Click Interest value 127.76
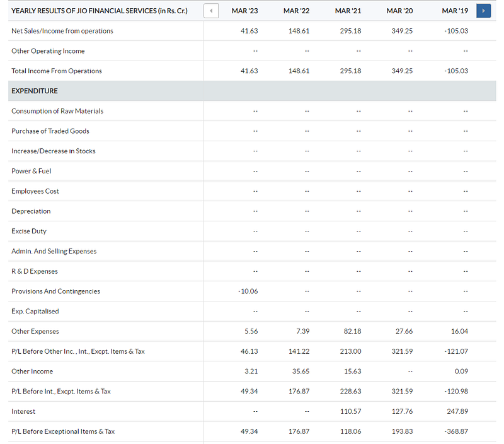The width and height of the screenshot is (504, 444). [402, 411]
